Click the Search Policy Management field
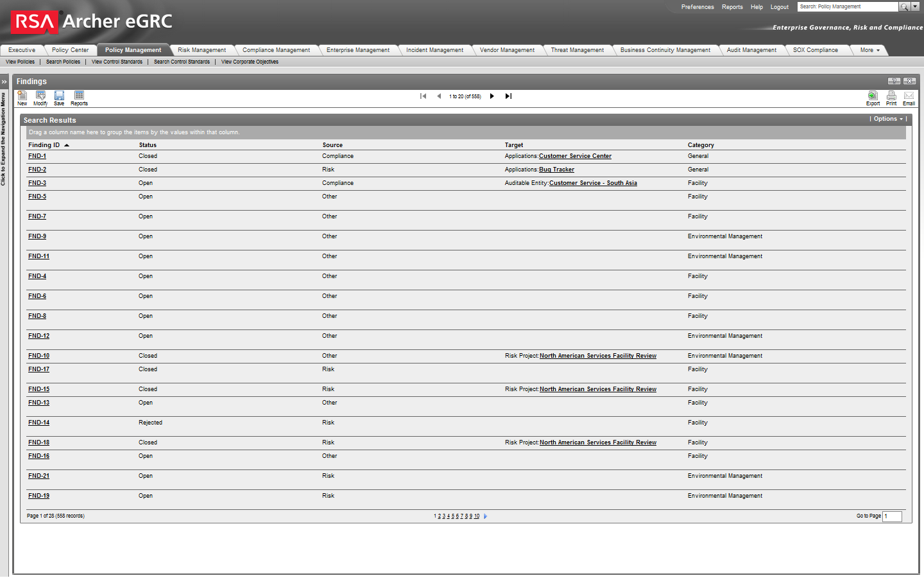 [848, 6]
